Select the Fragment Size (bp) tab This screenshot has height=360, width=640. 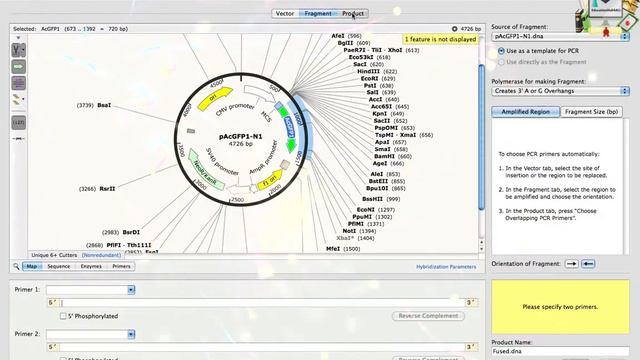point(591,112)
